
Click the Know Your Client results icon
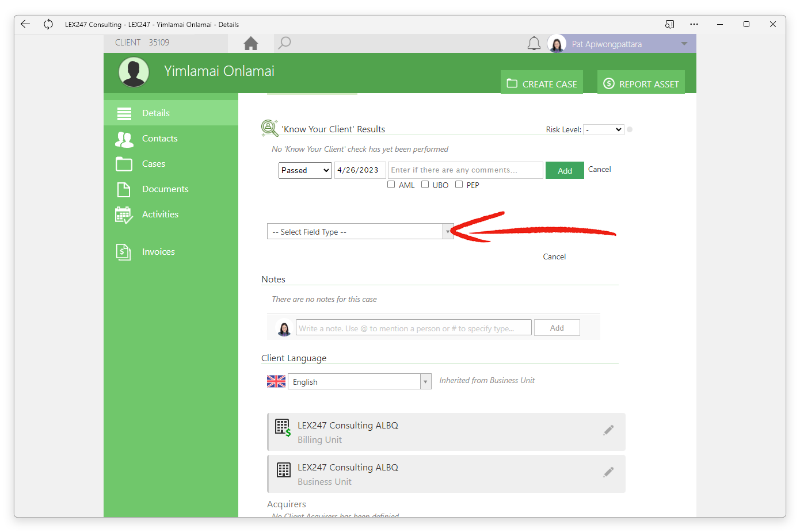(x=269, y=128)
